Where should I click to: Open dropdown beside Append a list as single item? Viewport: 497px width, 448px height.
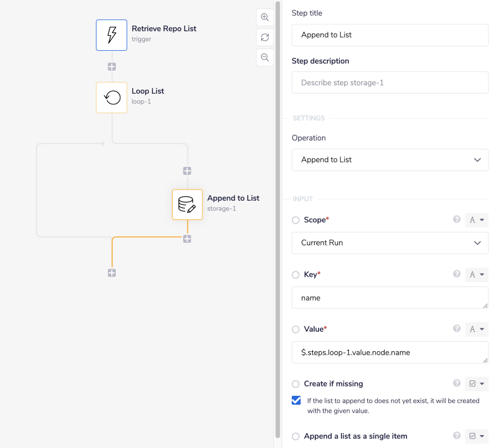click(477, 436)
